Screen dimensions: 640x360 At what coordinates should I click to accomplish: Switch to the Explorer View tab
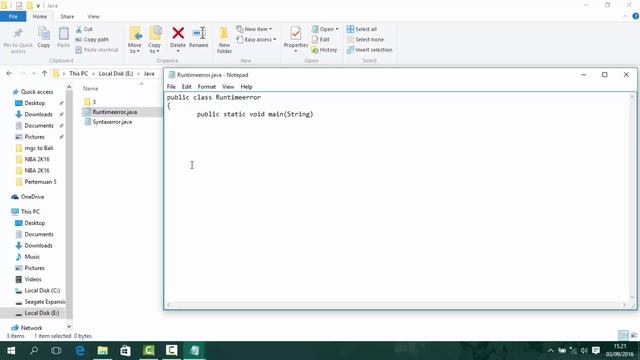click(x=93, y=16)
